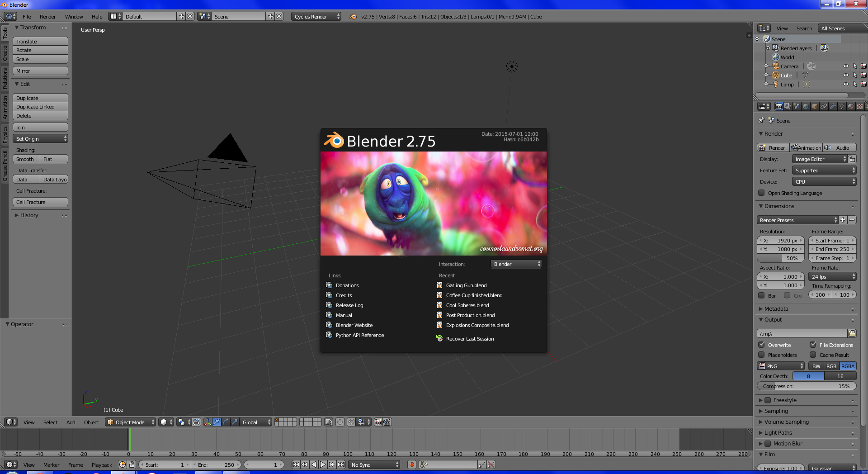Switch to the Object Constraints tab (chain icon)
This screenshot has width=868, height=474.
pos(825,106)
